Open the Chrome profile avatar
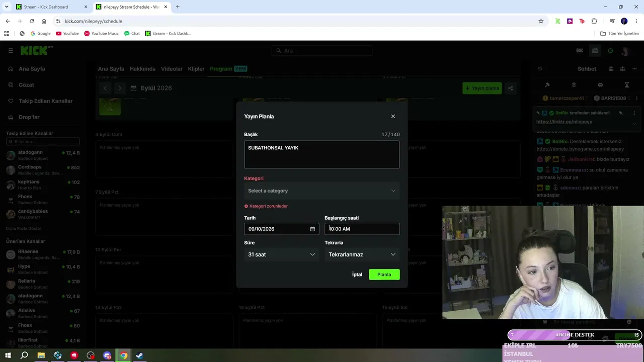The image size is (644, 362). tap(624, 21)
